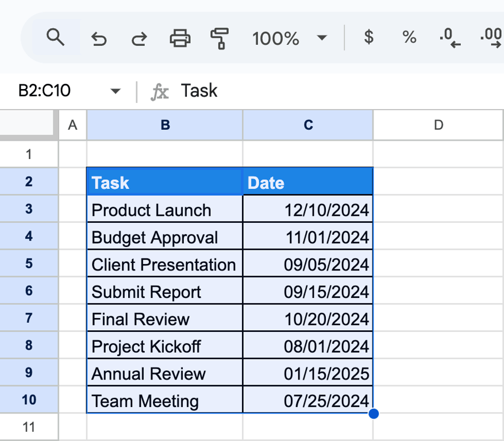Viewport: 504px width, 441px height.
Task: Click the Submit Report cell
Action: pos(165,291)
